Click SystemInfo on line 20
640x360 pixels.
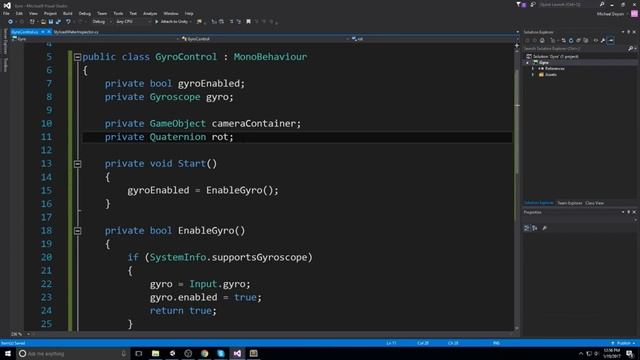(x=178, y=258)
